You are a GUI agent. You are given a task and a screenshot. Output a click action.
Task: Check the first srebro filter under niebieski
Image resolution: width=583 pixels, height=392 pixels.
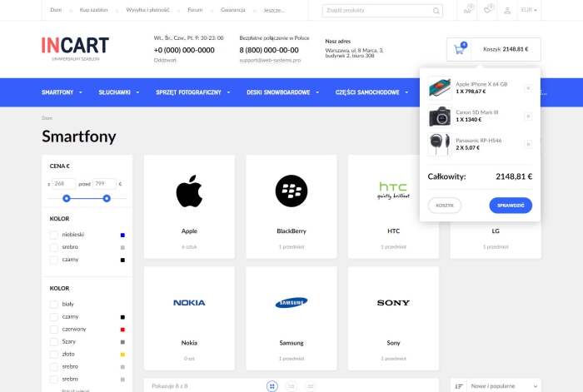(54, 247)
